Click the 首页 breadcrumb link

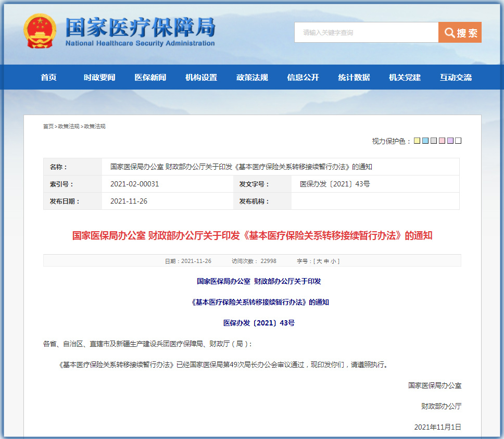click(x=48, y=127)
